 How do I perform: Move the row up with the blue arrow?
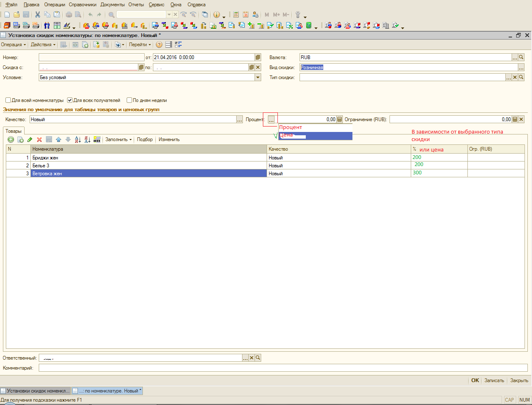58,139
